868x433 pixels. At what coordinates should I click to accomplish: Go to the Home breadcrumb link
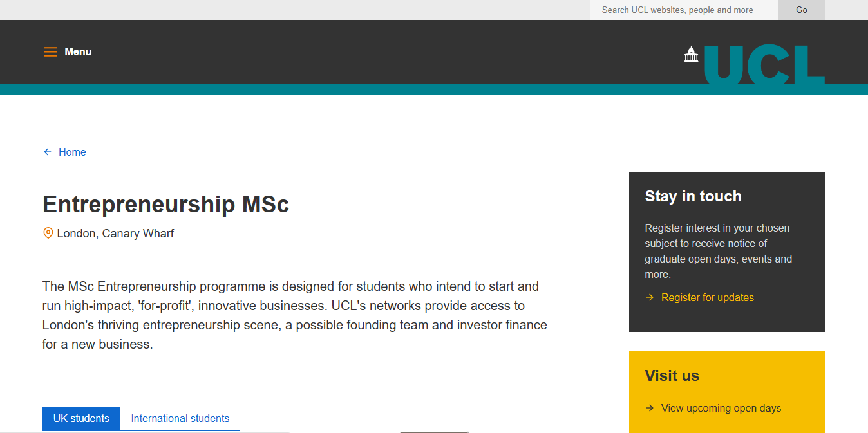[x=72, y=152]
